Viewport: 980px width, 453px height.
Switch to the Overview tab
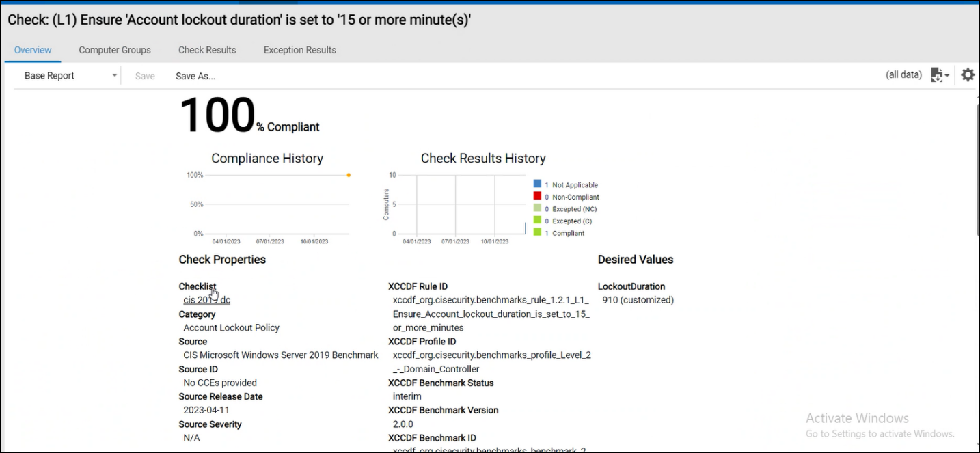[33, 50]
